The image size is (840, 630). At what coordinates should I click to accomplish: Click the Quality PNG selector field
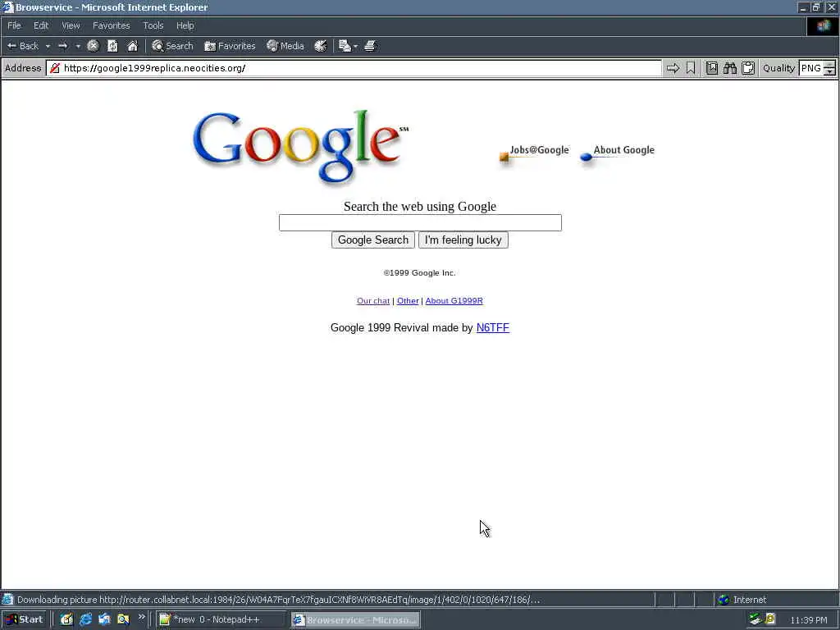tap(811, 68)
